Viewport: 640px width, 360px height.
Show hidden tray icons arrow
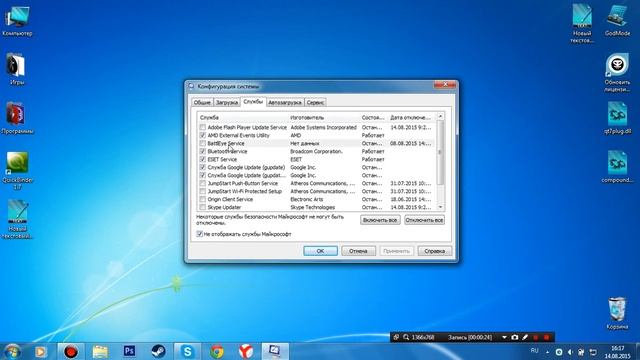pos(547,352)
